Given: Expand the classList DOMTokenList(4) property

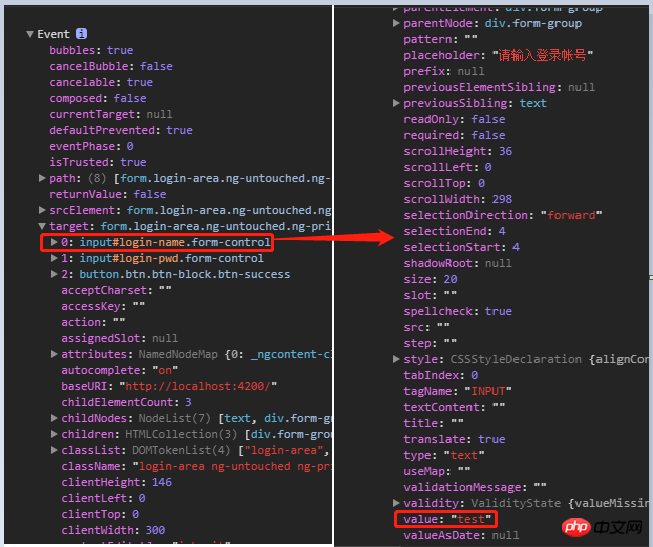Looking at the screenshot, I should click(x=54, y=450).
